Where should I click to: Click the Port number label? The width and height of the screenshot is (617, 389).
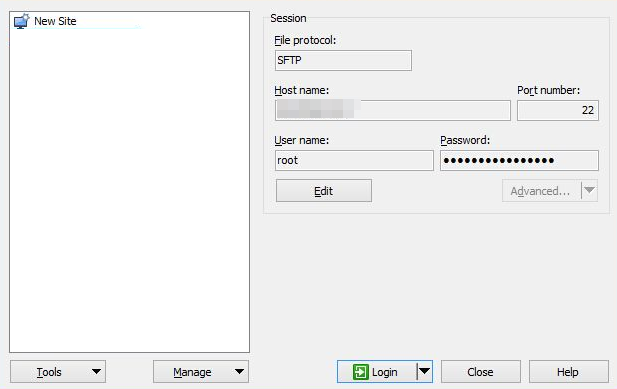pos(548,90)
